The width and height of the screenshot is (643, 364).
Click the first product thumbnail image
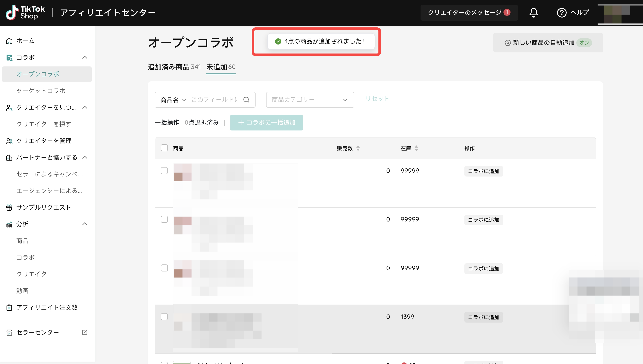(x=183, y=173)
